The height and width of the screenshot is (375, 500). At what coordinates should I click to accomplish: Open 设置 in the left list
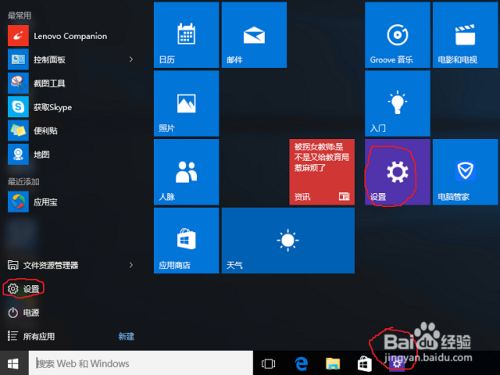click(x=23, y=289)
